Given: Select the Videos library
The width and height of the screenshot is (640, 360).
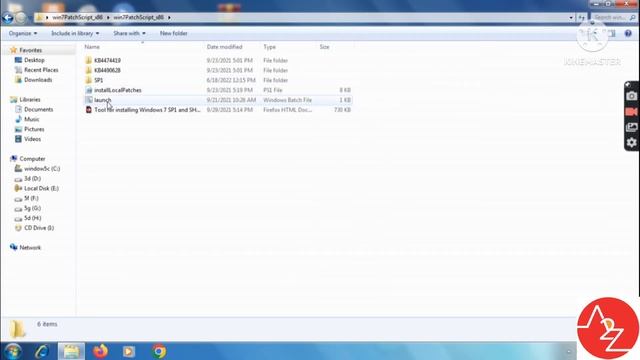Looking at the screenshot, I should [32, 139].
